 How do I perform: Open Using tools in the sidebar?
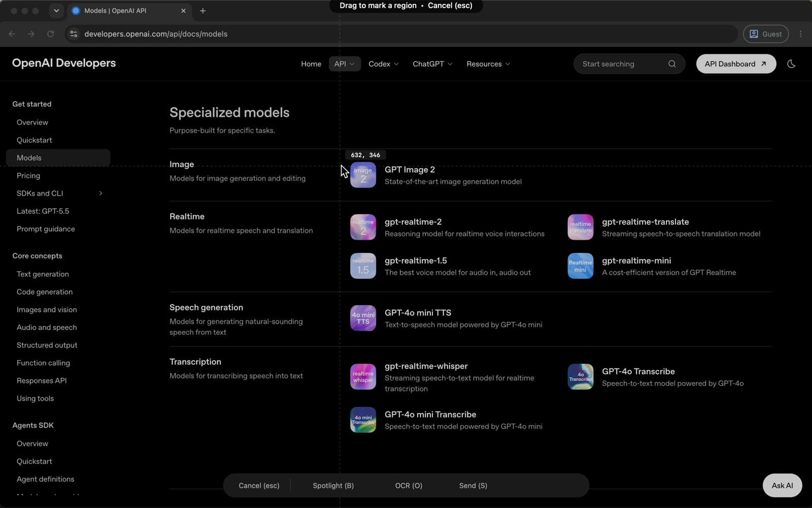tap(35, 399)
